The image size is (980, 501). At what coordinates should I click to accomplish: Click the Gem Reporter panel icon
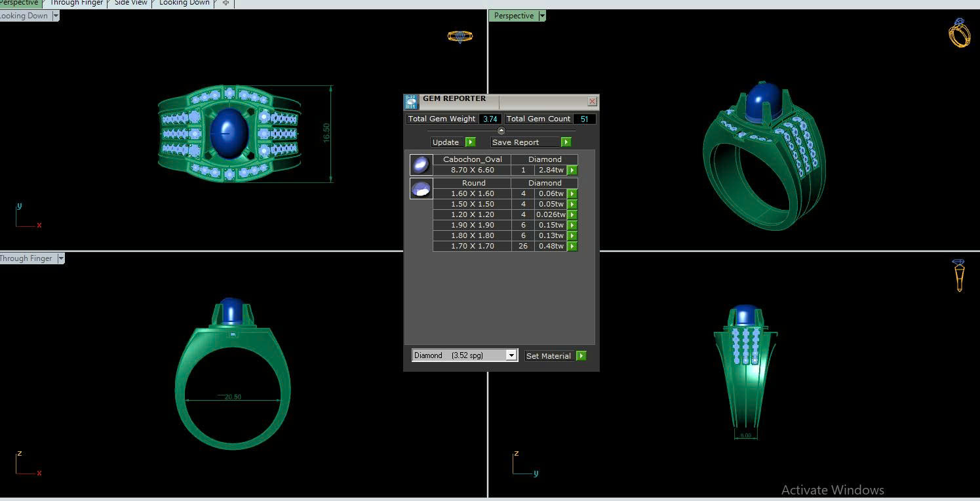coord(411,102)
